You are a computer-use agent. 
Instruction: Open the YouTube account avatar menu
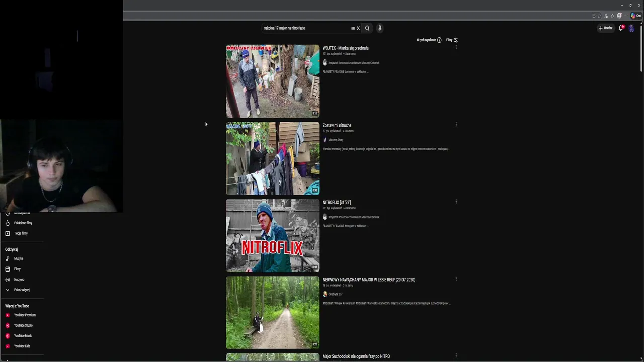click(x=631, y=28)
